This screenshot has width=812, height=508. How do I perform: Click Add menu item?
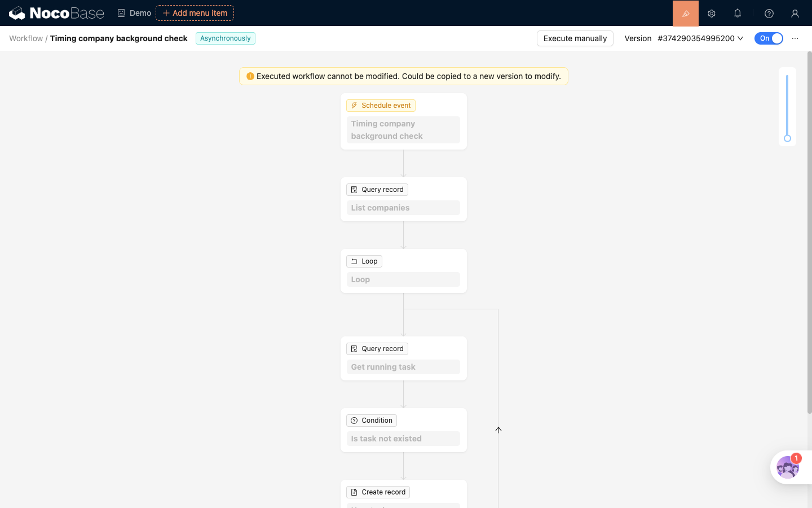[x=195, y=13]
